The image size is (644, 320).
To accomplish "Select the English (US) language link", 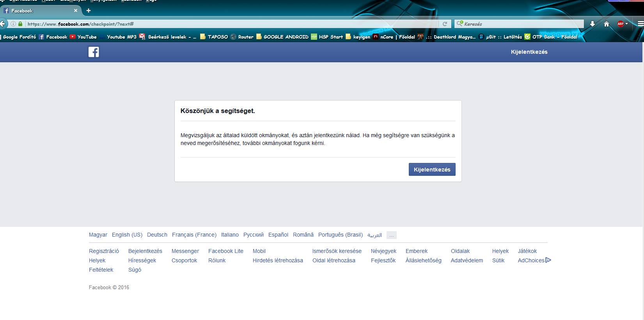I will tap(127, 235).
